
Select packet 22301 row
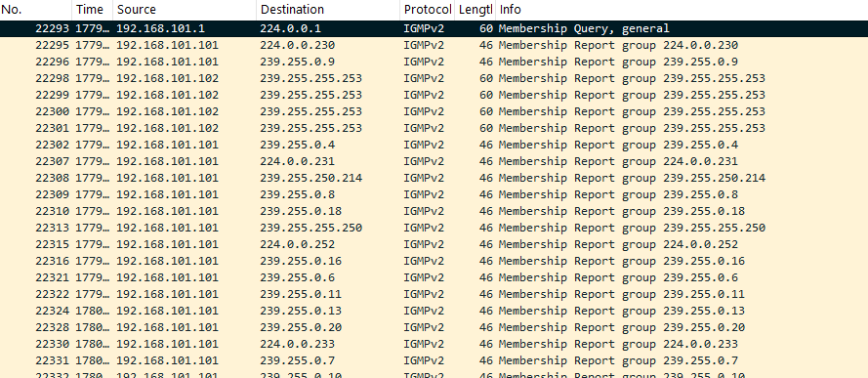[434, 128]
